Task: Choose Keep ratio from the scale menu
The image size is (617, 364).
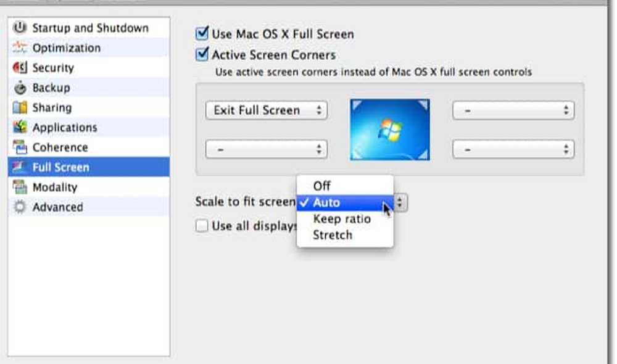Action: (x=342, y=219)
